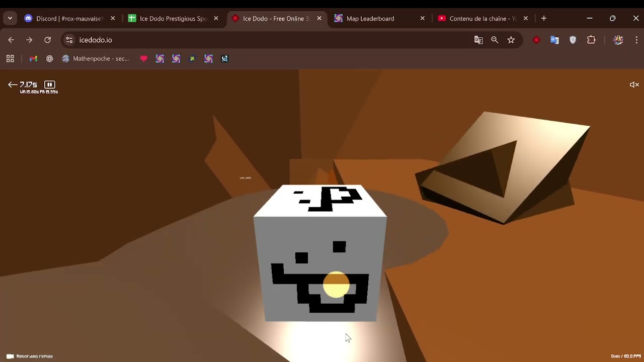644x362 pixels.
Task: Open the shield extension icon
Action: (x=573, y=40)
